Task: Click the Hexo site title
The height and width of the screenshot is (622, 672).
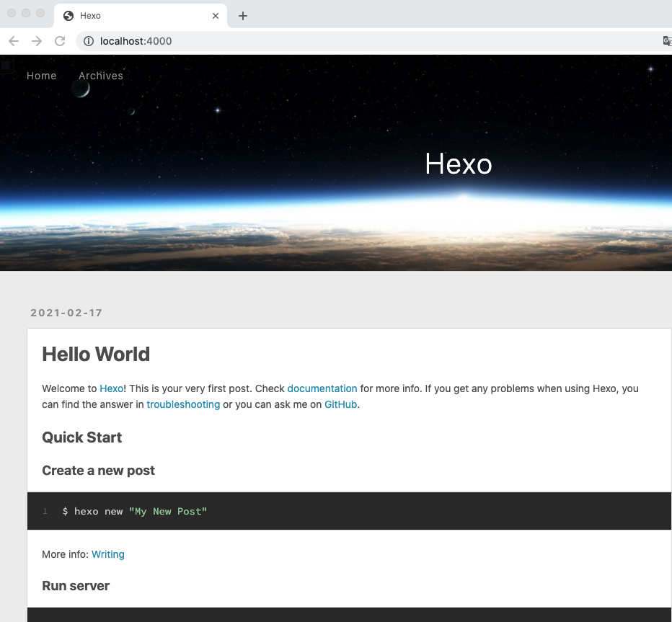Action: [x=458, y=164]
